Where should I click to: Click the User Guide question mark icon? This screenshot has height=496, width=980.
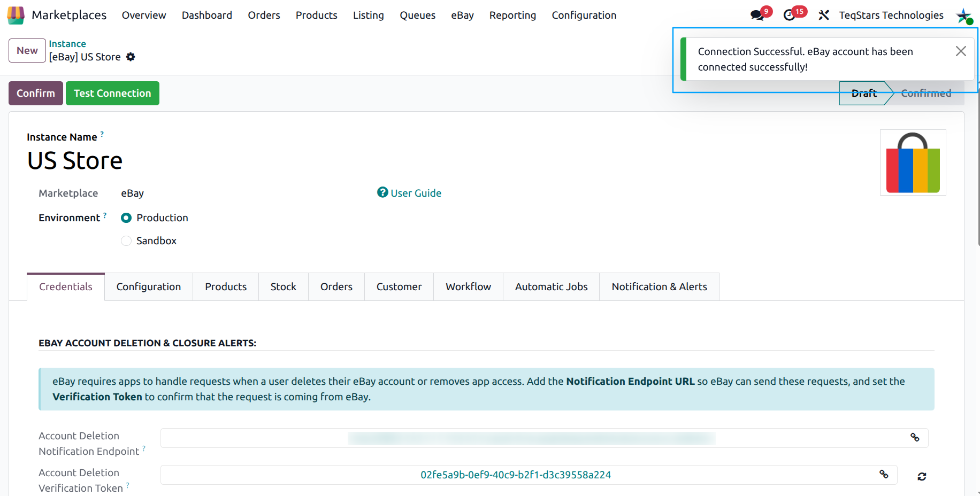point(382,192)
